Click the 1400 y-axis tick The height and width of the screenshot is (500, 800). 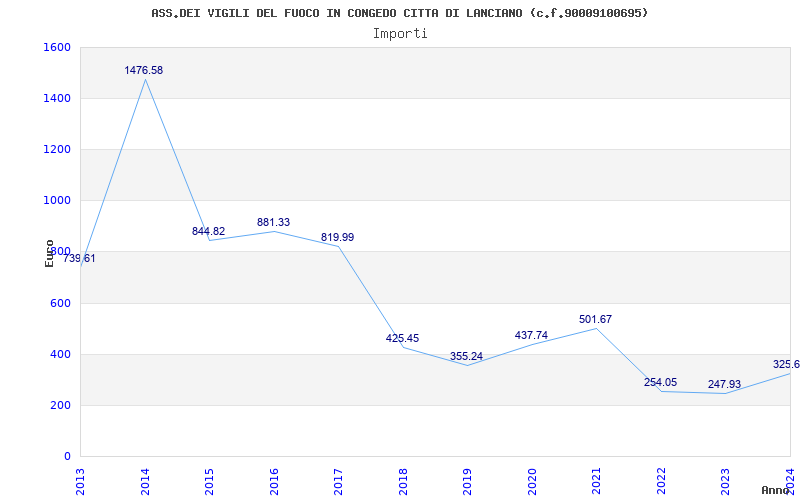coord(57,98)
